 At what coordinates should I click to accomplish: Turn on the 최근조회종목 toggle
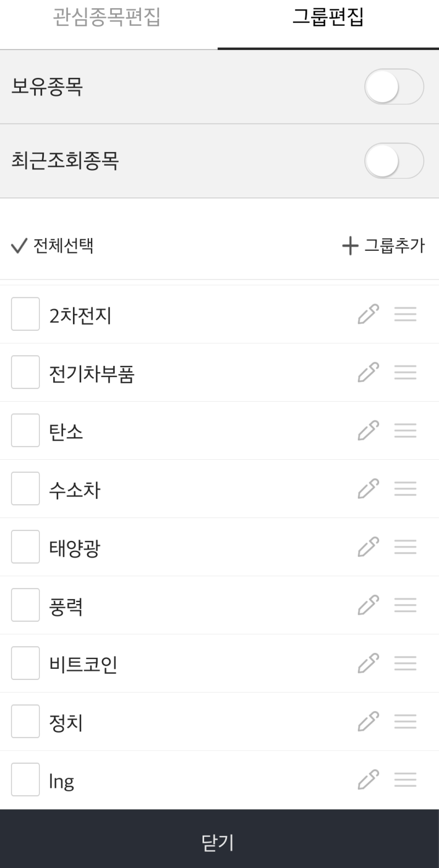393,161
